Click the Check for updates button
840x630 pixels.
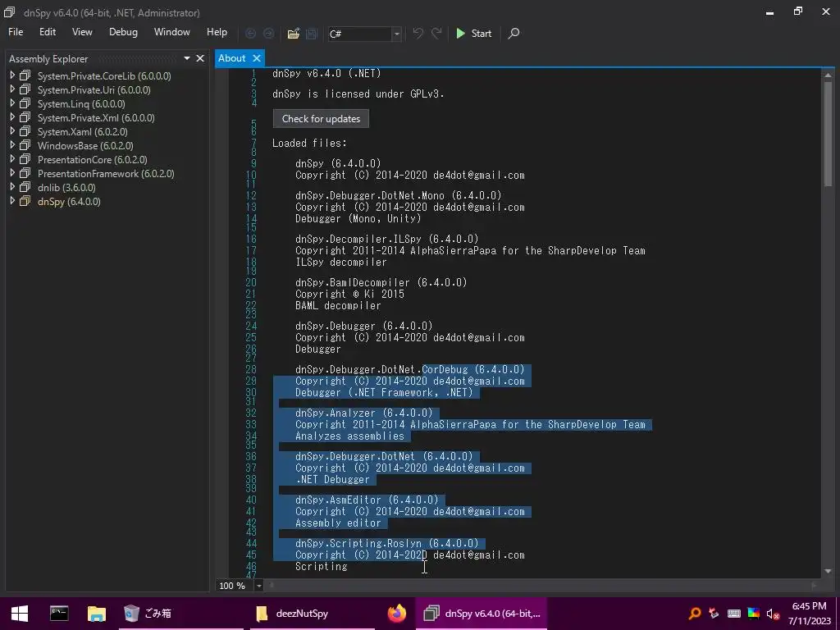click(321, 119)
